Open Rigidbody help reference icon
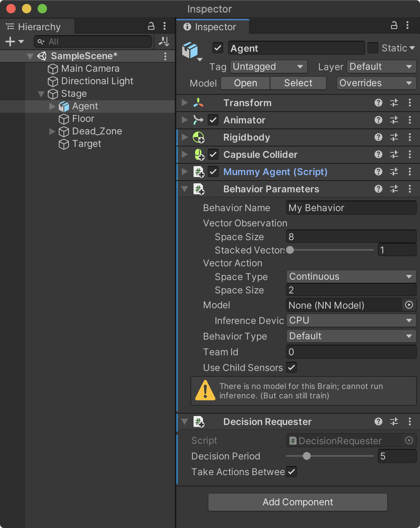The height and width of the screenshot is (528, 420). (378, 137)
